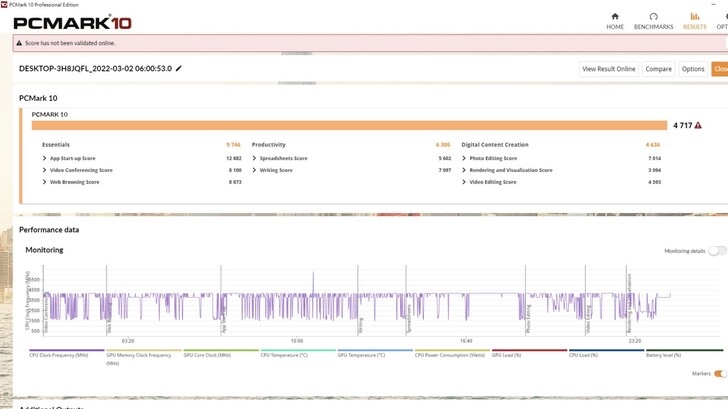The image size is (728, 409).
Task: Expand Rendering and Visualization Score
Action: pos(464,170)
